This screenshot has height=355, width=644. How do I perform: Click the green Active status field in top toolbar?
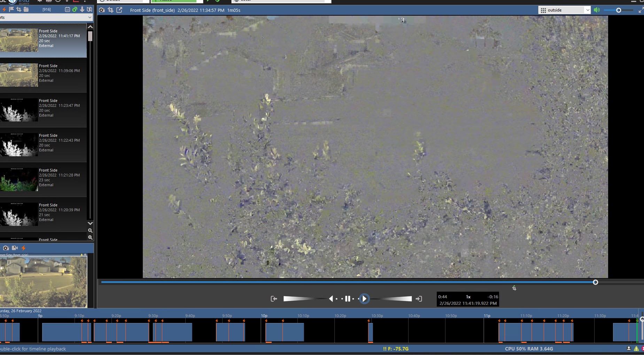(176, 1)
